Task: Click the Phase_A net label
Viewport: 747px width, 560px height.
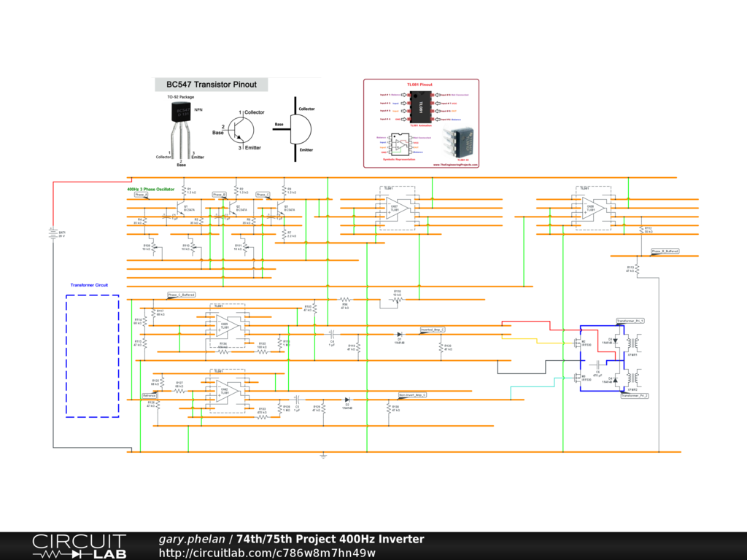Action: pos(141,195)
